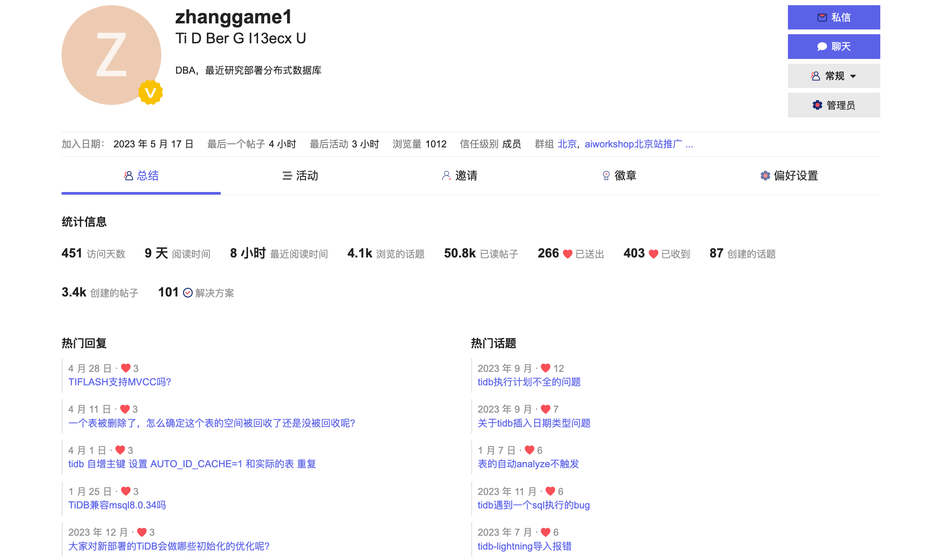Click the dropdown caret beside 常规
The image size is (941, 560).
point(853,76)
